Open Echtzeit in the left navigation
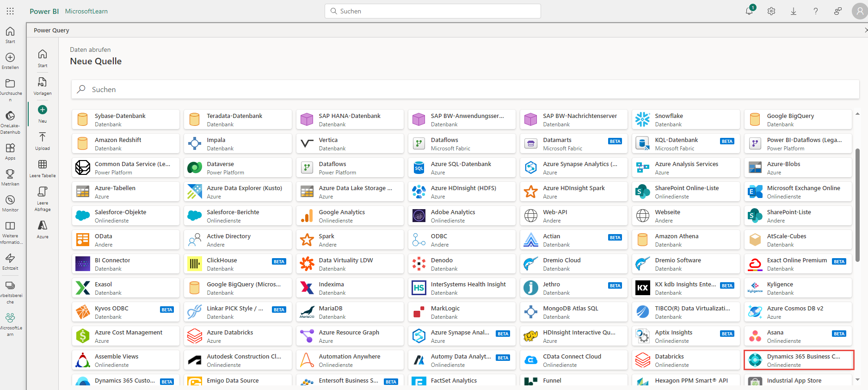868x390 pixels. 10,261
